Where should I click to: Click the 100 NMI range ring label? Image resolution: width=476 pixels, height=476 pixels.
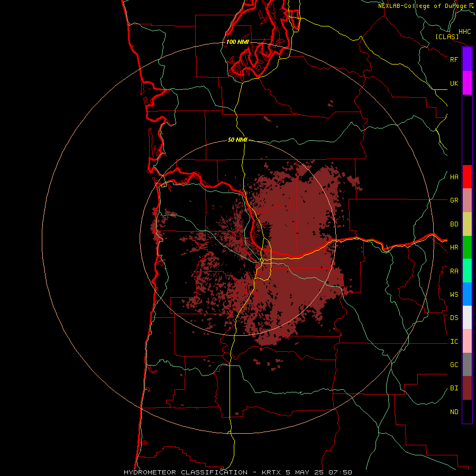[x=237, y=42]
